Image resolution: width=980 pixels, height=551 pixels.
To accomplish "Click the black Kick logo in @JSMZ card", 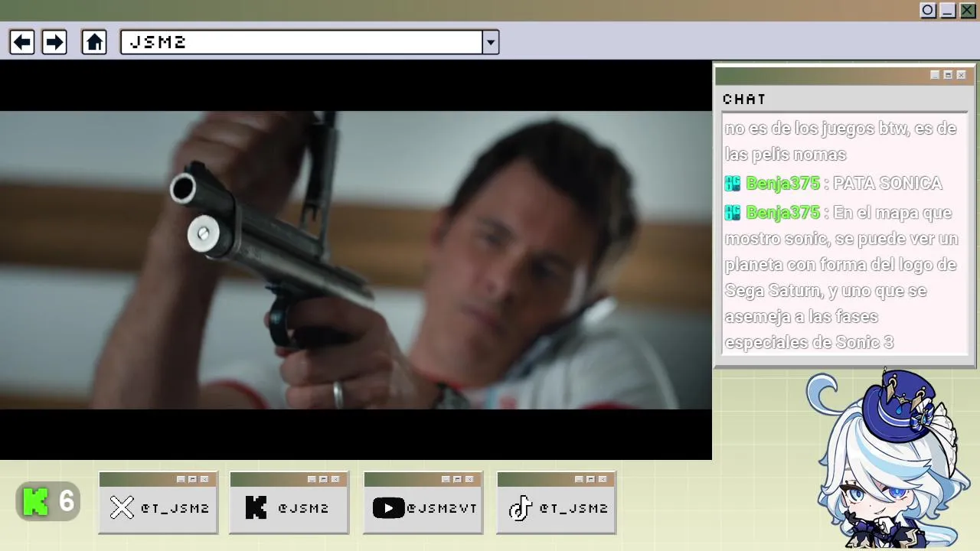I will point(256,507).
